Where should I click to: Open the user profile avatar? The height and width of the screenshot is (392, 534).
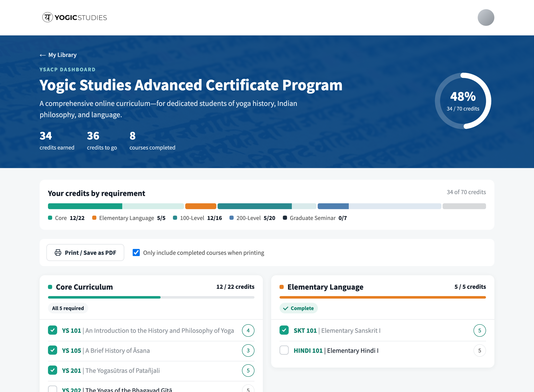click(x=486, y=17)
